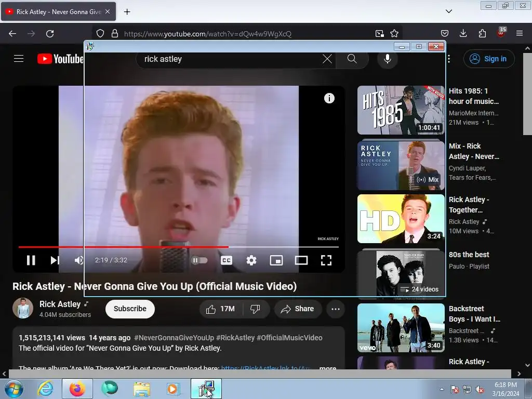Go forward in Firefox

(31, 34)
